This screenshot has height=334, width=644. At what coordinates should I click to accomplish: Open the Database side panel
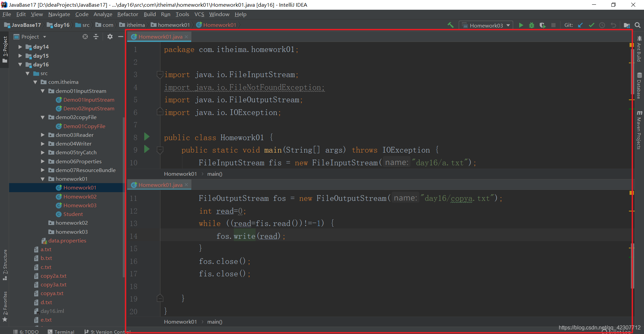click(639, 86)
